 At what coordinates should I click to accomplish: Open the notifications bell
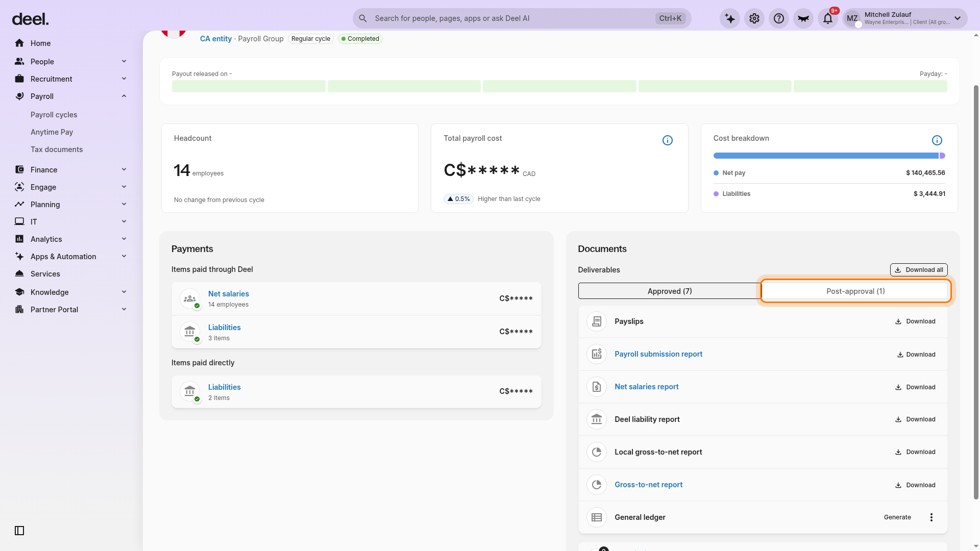828,18
